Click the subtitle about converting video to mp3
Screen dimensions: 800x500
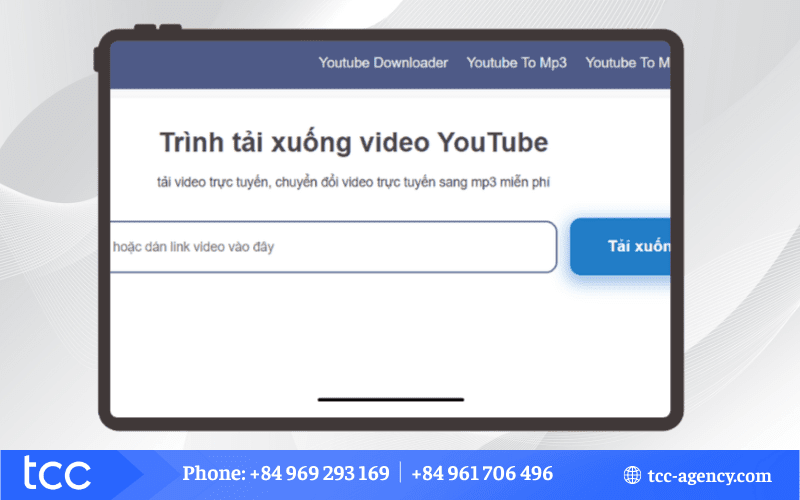tap(354, 183)
